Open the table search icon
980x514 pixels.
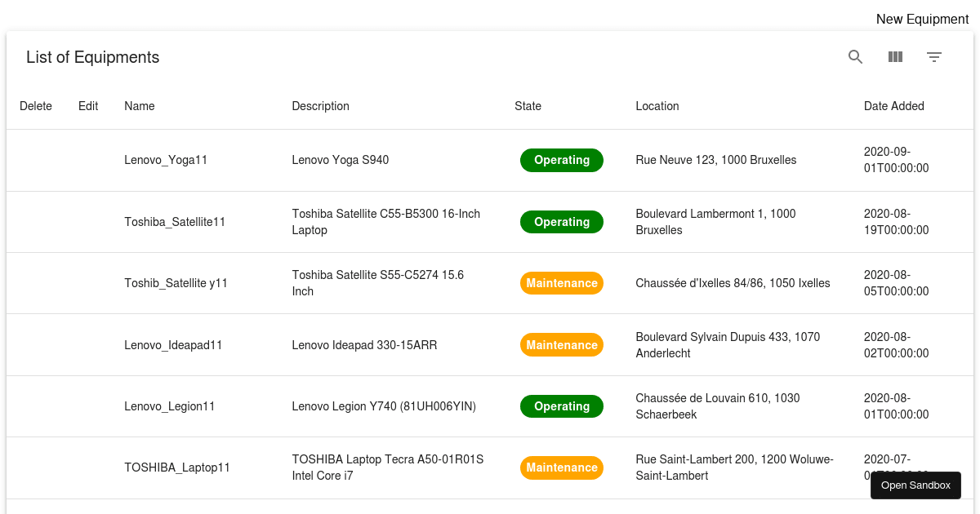coord(855,57)
